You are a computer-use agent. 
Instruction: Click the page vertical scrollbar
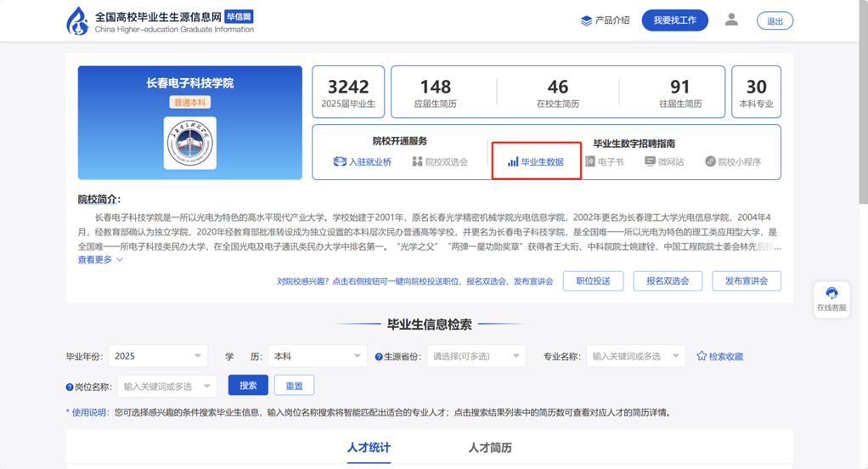[x=863, y=103]
